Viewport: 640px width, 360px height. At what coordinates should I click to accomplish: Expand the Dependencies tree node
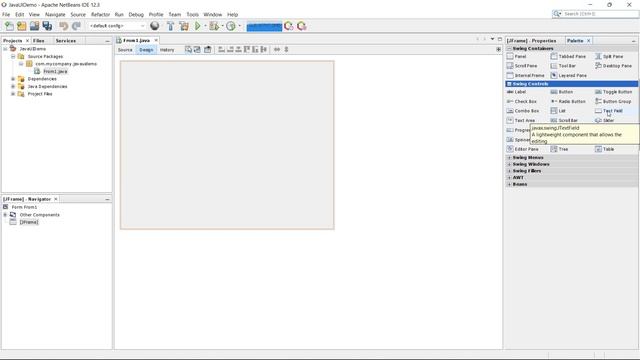pos(13,79)
